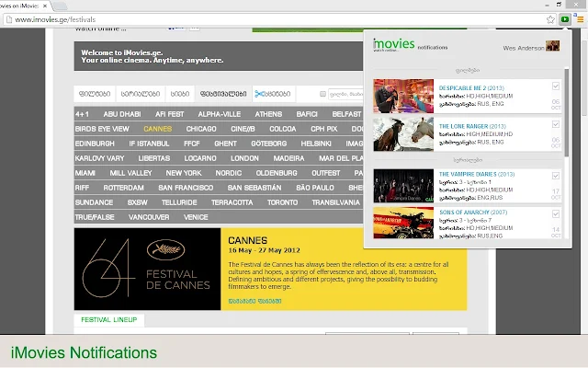Close the iMovies browser tab

45,6
